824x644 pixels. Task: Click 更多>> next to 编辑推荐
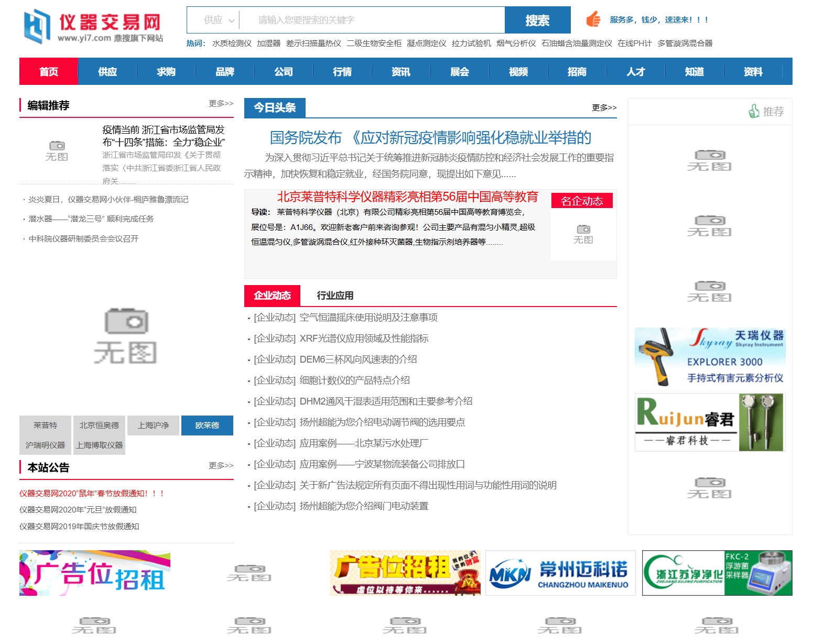tap(221, 104)
